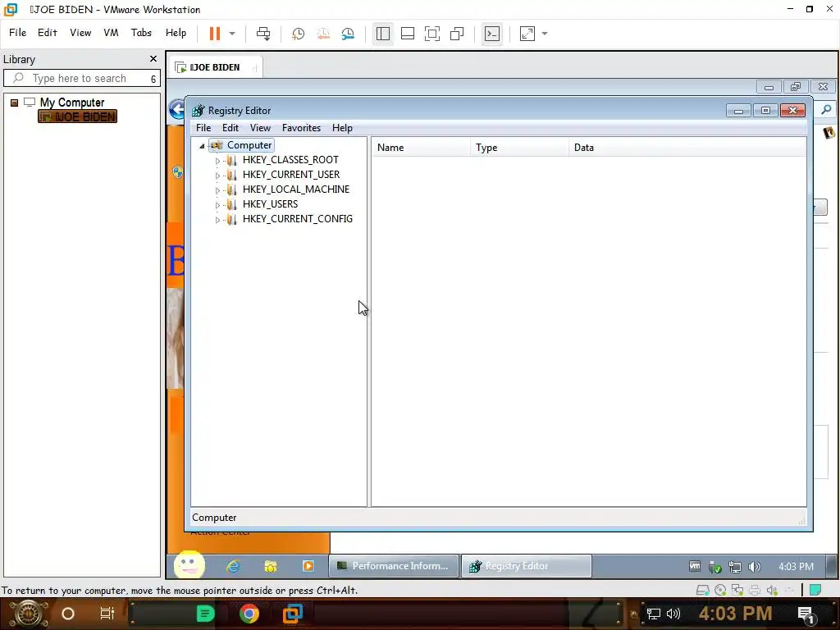Send Ctrl+Alt+Del to the virtual machine
This screenshot has width=840, height=630.
tap(263, 33)
